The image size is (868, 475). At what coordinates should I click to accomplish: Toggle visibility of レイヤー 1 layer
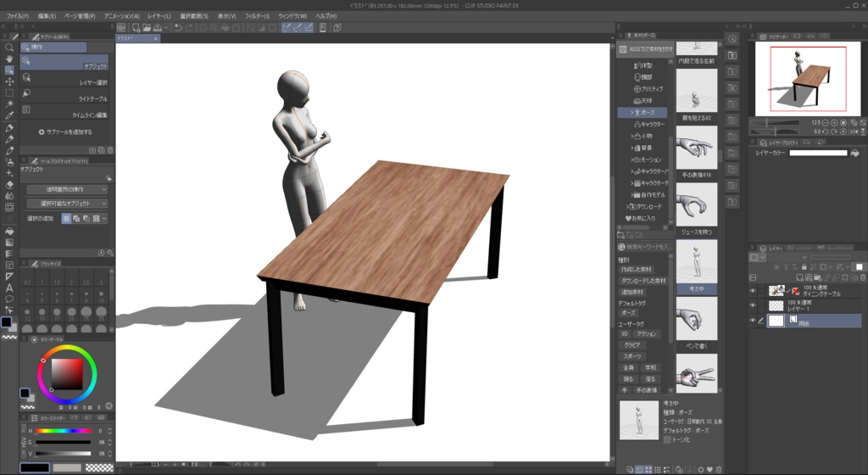tap(753, 305)
